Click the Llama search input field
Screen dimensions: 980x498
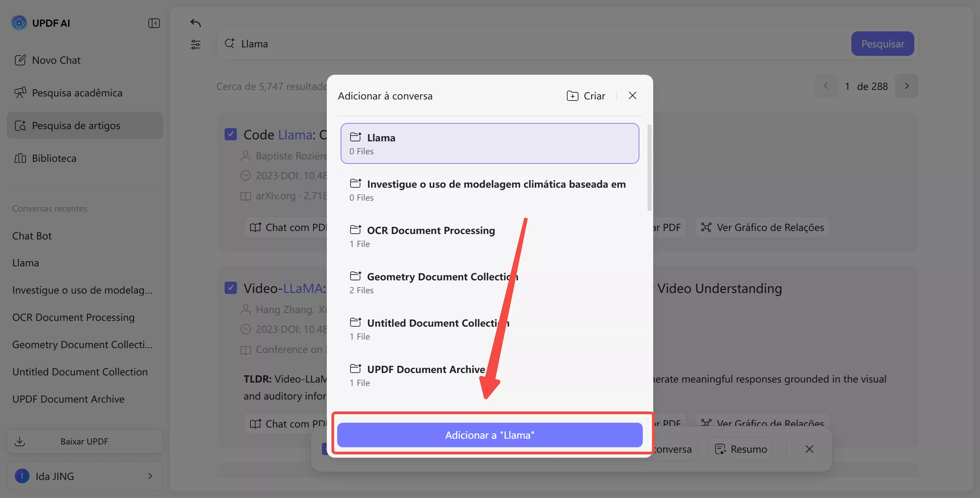pos(533,44)
